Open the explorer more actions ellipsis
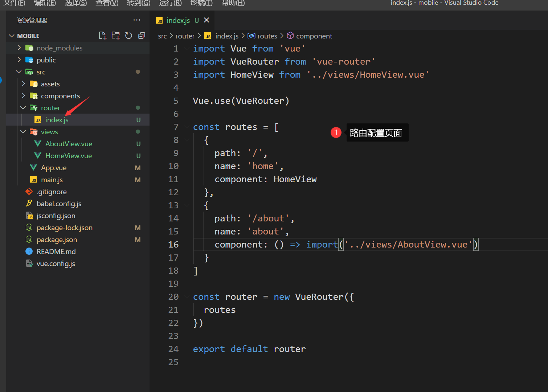The width and height of the screenshot is (548, 392). coord(137,20)
